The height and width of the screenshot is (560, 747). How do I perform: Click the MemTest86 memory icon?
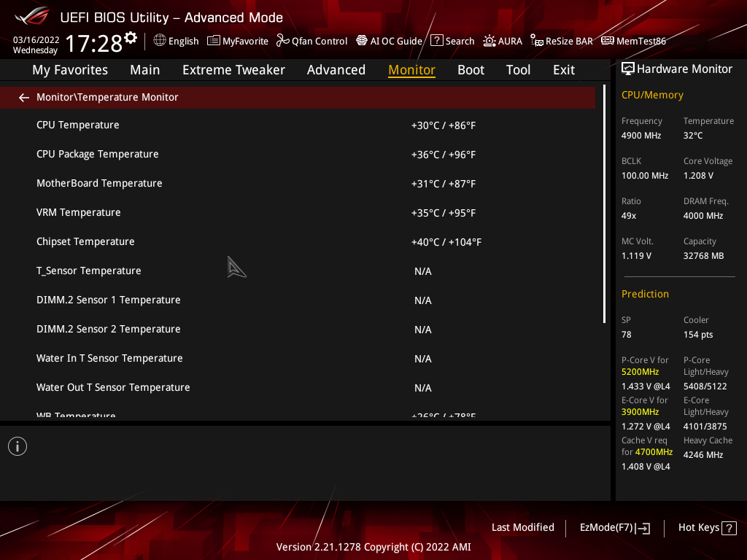coord(608,41)
